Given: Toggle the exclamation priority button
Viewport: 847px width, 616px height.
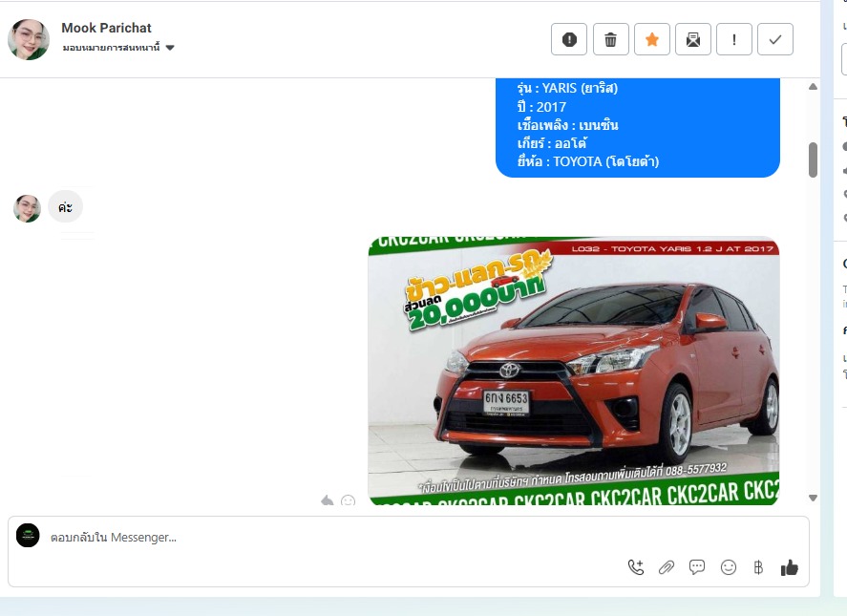Looking at the screenshot, I should 734,39.
